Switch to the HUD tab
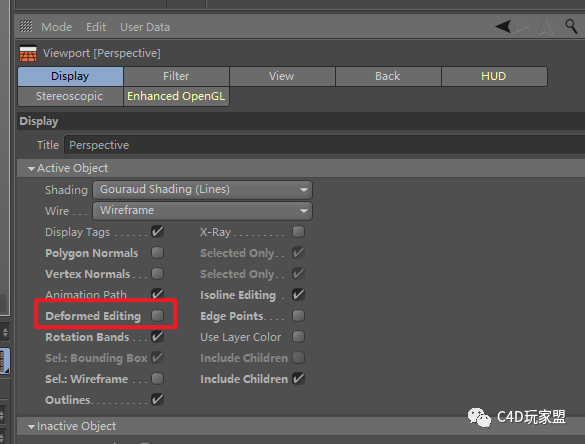Viewport: 585px width, 444px height. pos(494,76)
